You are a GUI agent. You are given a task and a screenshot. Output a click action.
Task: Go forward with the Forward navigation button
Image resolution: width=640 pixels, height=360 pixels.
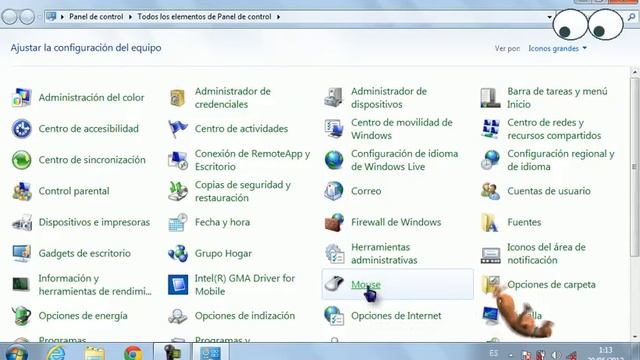27,17
